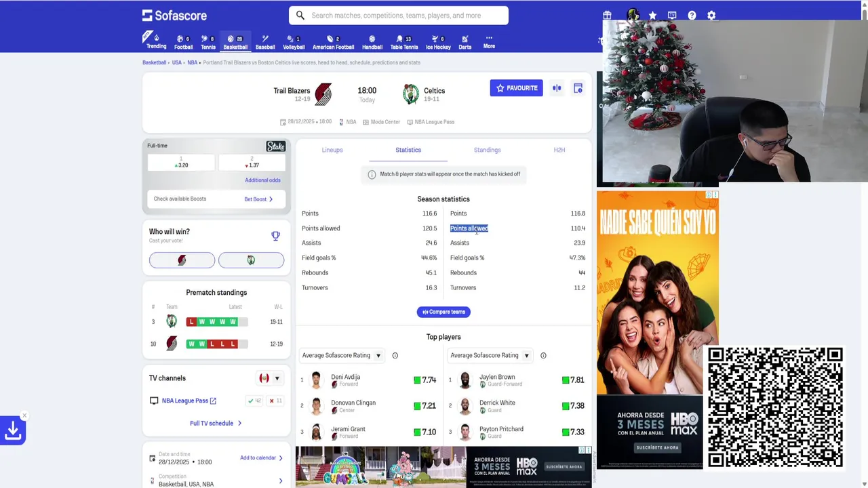Screen dimensions: 868x488
Task: Open the help question mark icon
Action: click(x=692, y=15)
